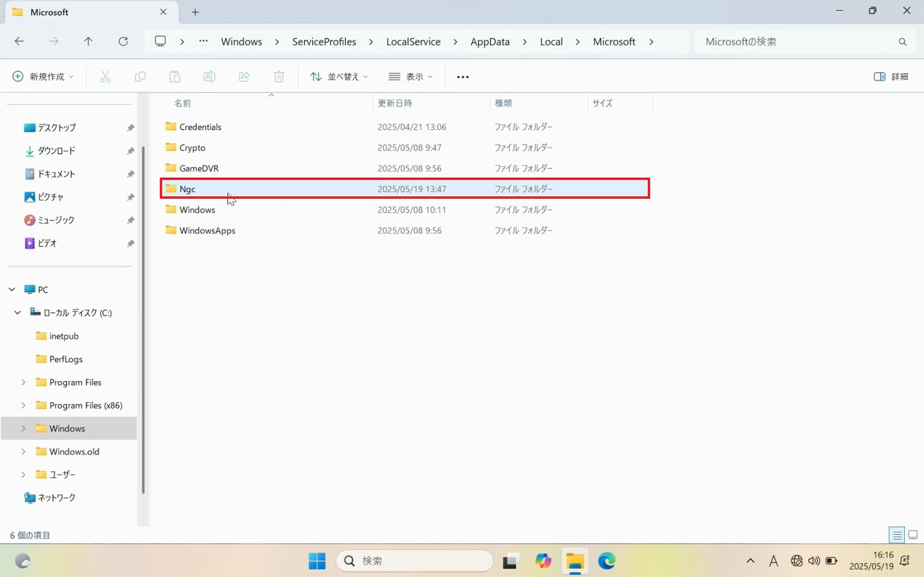Select the Credentials folder
The height and width of the screenshot is (577, 924).
coord(200,127)
